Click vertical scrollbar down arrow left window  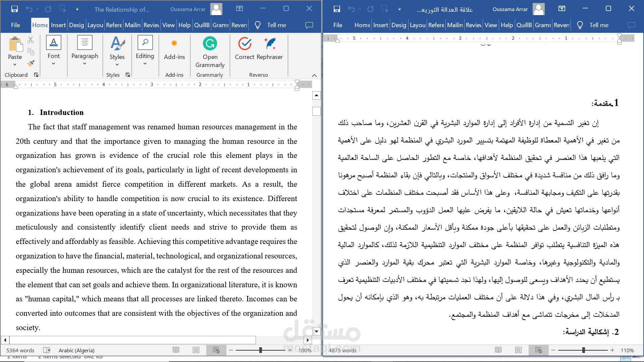pyautogui.click(x=316, y=331)
